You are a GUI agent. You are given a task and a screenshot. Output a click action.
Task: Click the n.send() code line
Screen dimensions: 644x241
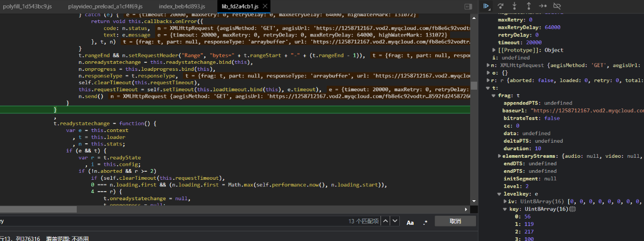coord(91,96)
